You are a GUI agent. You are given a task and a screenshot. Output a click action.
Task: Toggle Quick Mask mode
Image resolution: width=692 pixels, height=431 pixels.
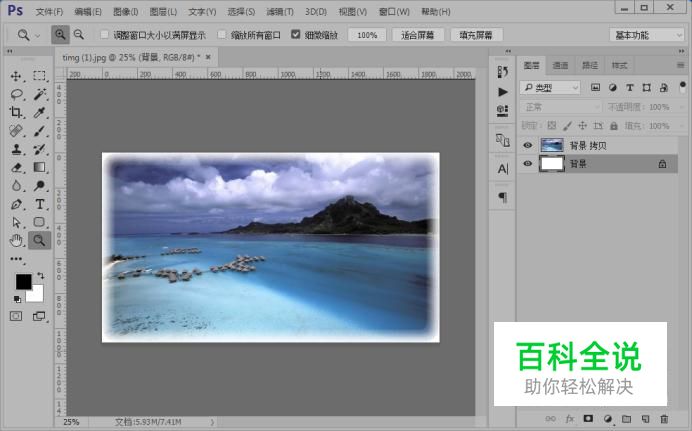[16, 316]
